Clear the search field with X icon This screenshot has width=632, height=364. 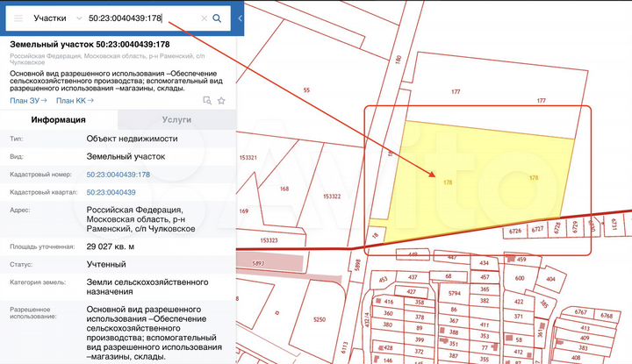(203, 18)
